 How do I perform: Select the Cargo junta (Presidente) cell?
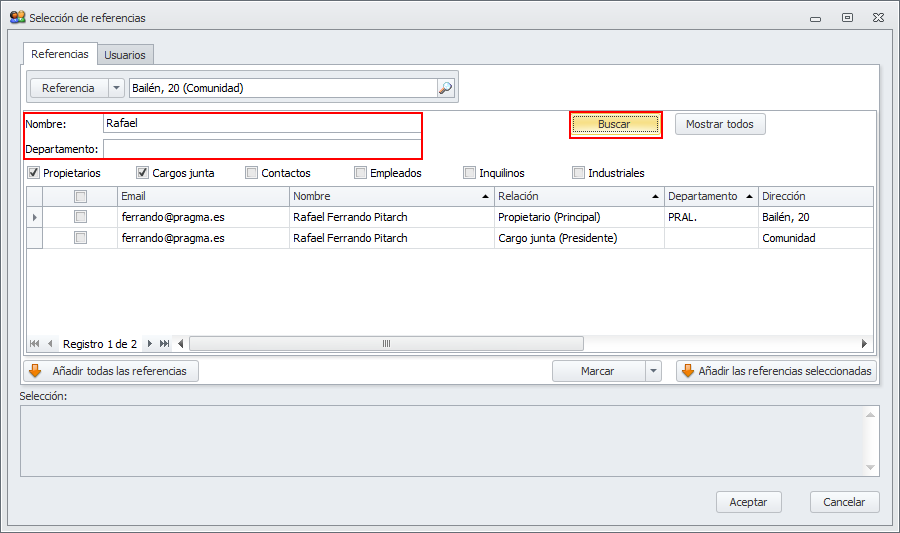[579, 238]
